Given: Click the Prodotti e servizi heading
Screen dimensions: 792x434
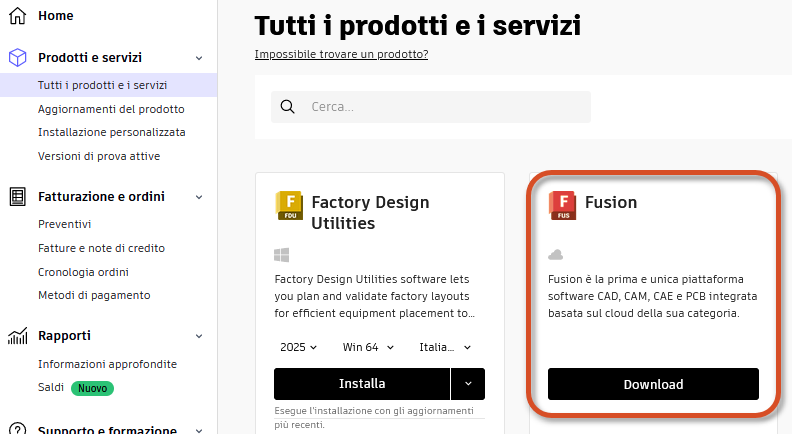Looking at the screenshot, I should (90, 58).
